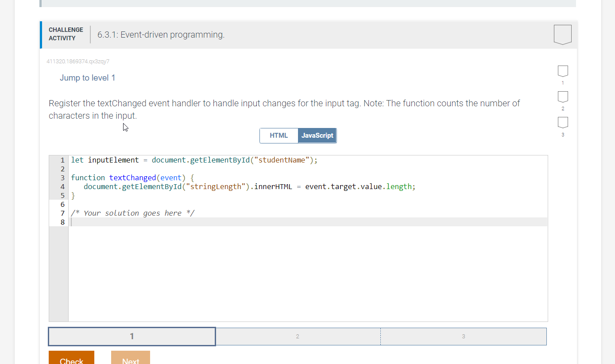Select step 3 in the progress bar
The width and height of the screenshot is (615, 364).
click(x=463, y=336)
